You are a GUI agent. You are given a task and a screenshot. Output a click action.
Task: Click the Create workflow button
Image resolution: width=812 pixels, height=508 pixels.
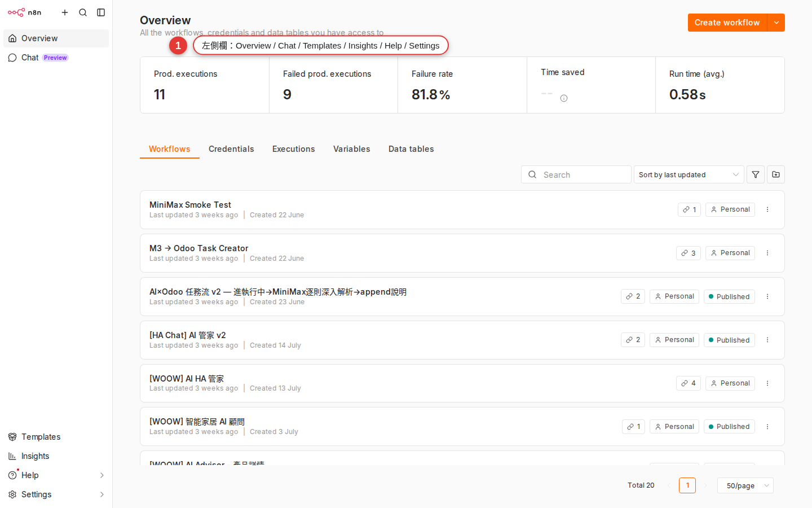coord(727,23)
